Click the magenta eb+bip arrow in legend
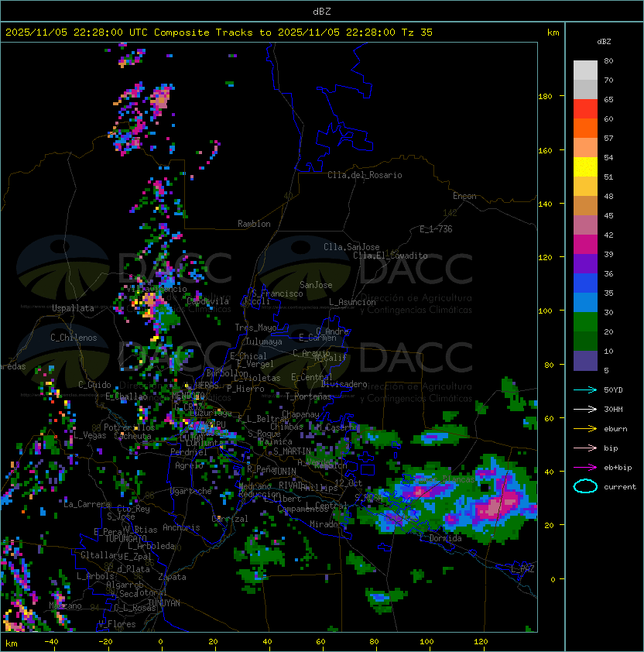644x652 pixels. click(585, 468)
